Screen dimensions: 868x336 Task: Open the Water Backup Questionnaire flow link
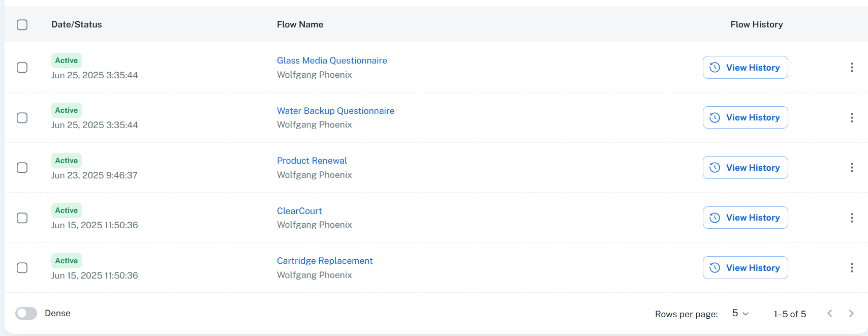pos(335,111)
